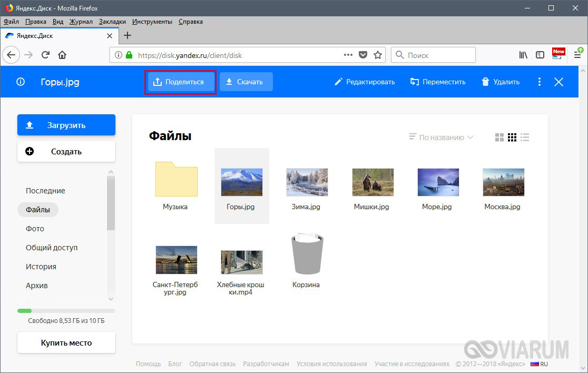Change language via RU flag in footer

pos(539,364)
